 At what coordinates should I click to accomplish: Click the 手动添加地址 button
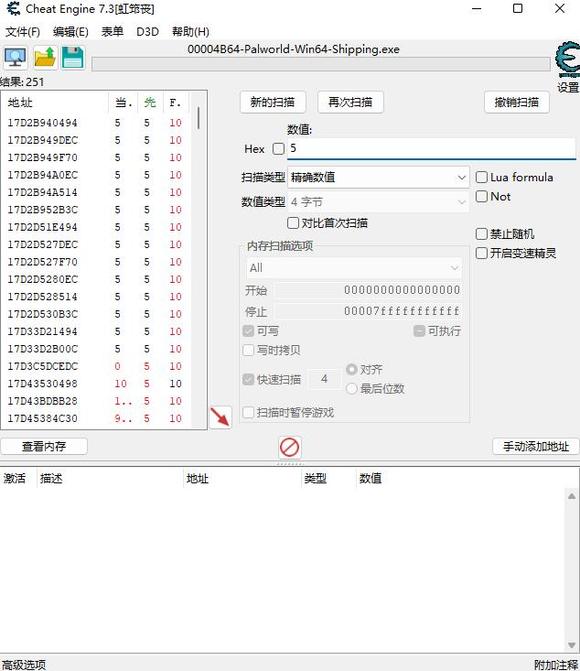[x=535, y=446]
